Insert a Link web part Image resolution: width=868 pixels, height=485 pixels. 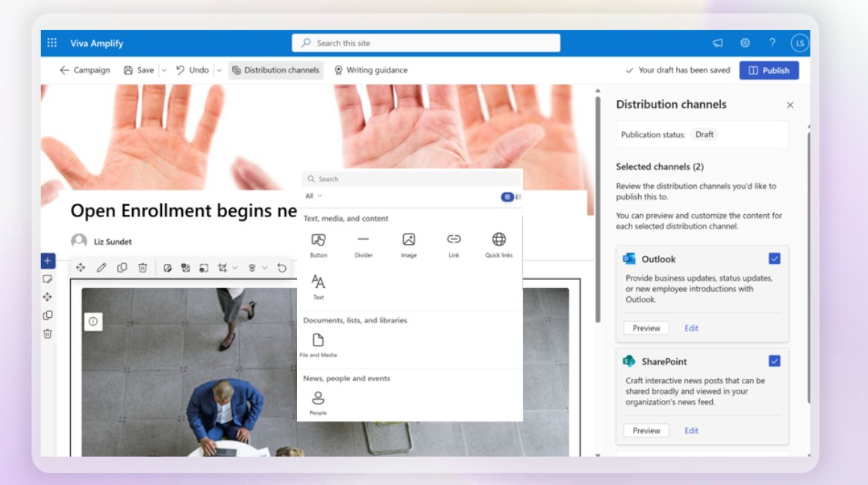pyautogui.click(x=454, y=245)
